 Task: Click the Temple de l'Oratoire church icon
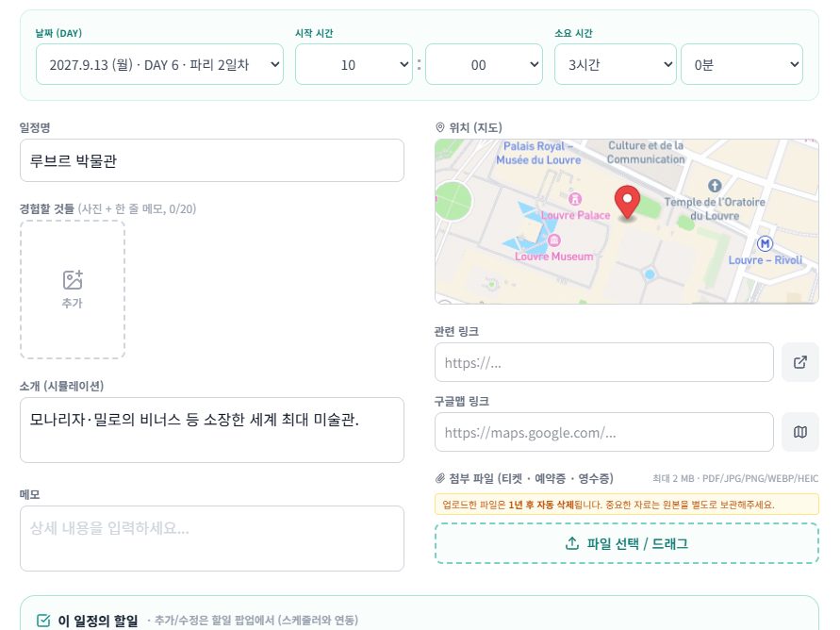click(715, 186)
